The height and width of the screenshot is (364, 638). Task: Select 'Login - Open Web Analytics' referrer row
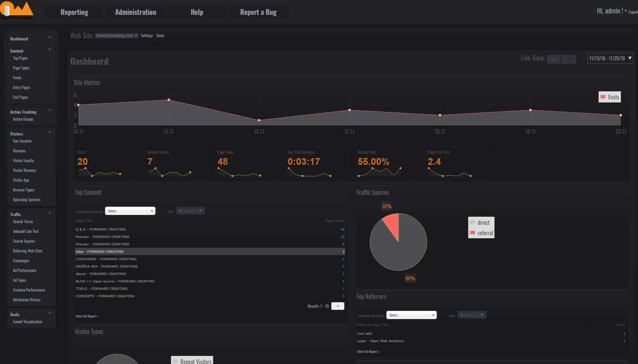491,341
